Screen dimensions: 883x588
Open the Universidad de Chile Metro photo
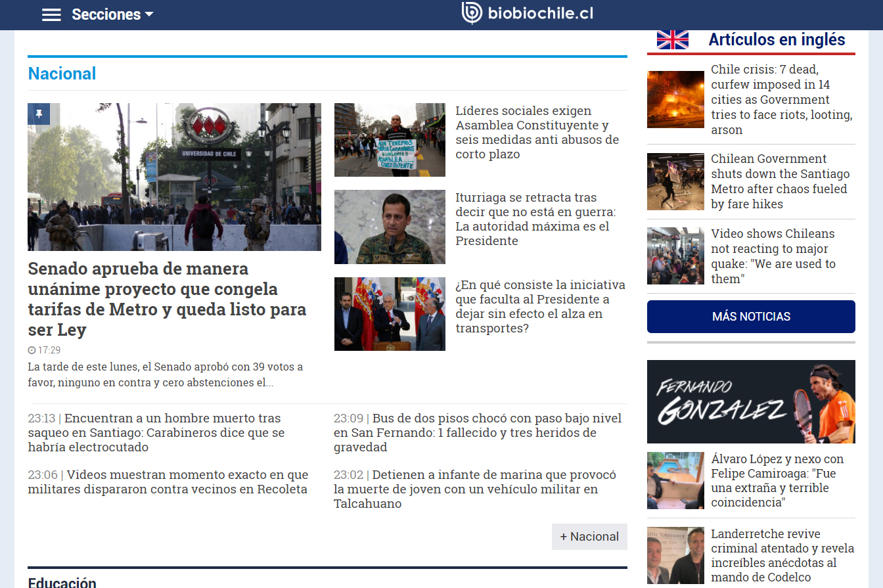coord(174,177)
